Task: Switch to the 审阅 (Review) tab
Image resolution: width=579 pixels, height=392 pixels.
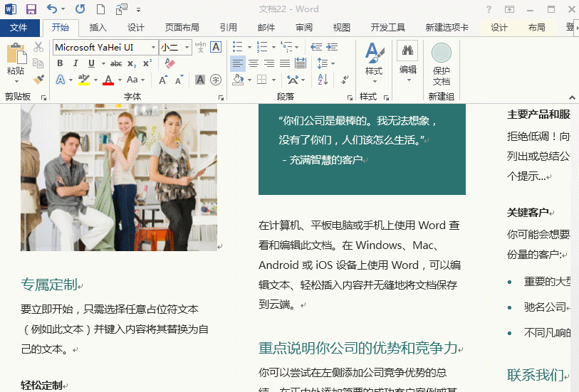Action: pyautogui.click(x=304, y=28)
